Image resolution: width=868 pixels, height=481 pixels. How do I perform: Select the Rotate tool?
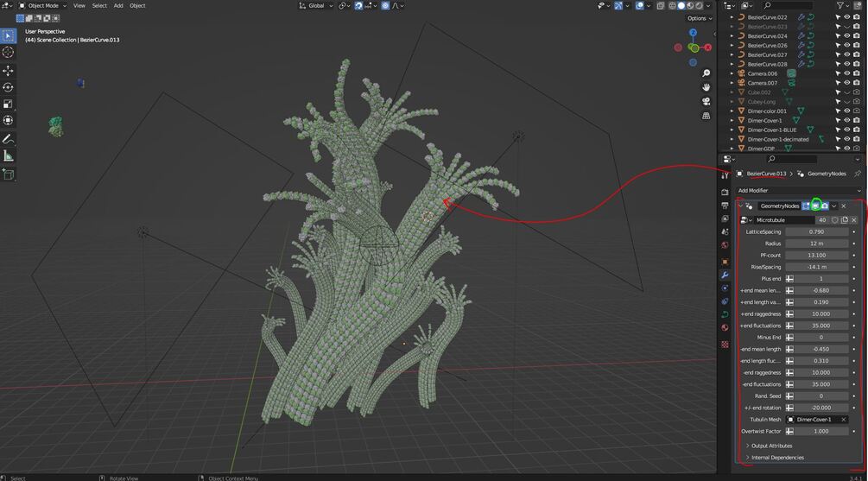click(8, 87)
